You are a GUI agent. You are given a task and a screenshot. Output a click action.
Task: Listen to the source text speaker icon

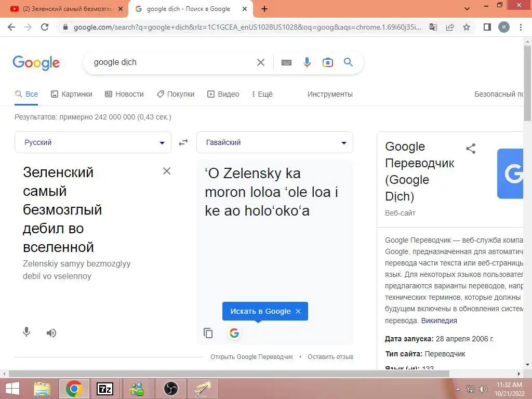coord(51,333)
